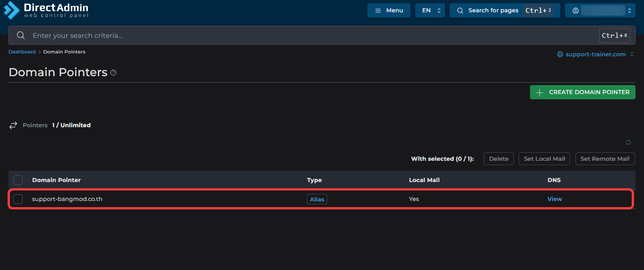This screenshot has width=644, height=270.
Task: Click Set Local Mail button
Action: click(545, 159)
